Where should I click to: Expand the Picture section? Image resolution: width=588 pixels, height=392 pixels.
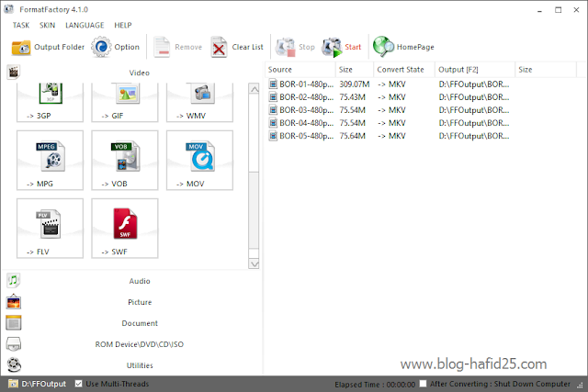pos(140,302)
